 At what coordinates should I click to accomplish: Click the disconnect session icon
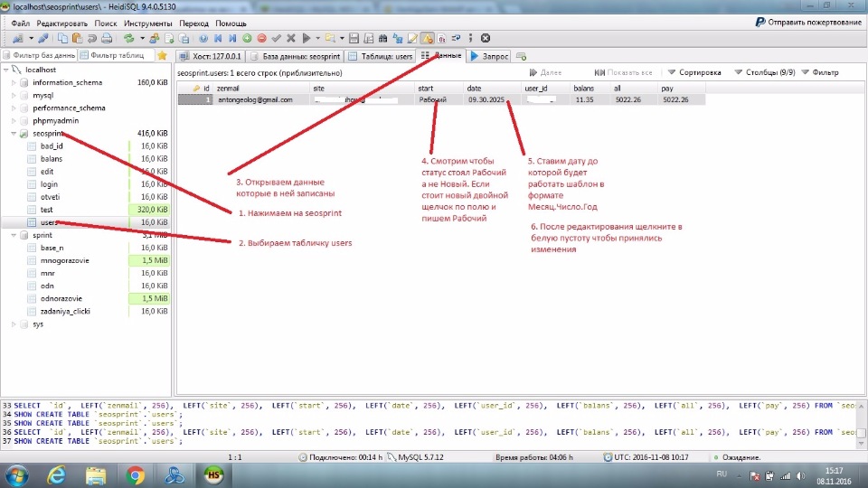[43, 38]
